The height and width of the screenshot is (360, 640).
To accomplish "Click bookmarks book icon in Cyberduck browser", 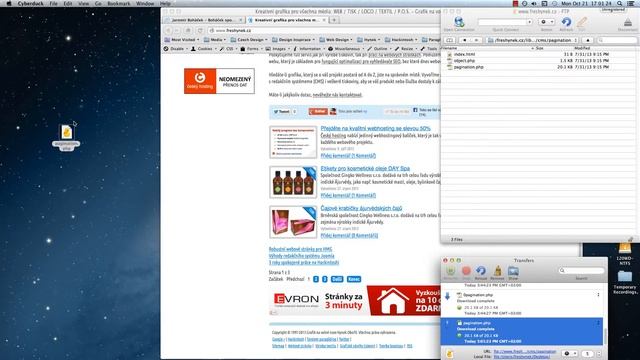I will click(x=449, y=40).
